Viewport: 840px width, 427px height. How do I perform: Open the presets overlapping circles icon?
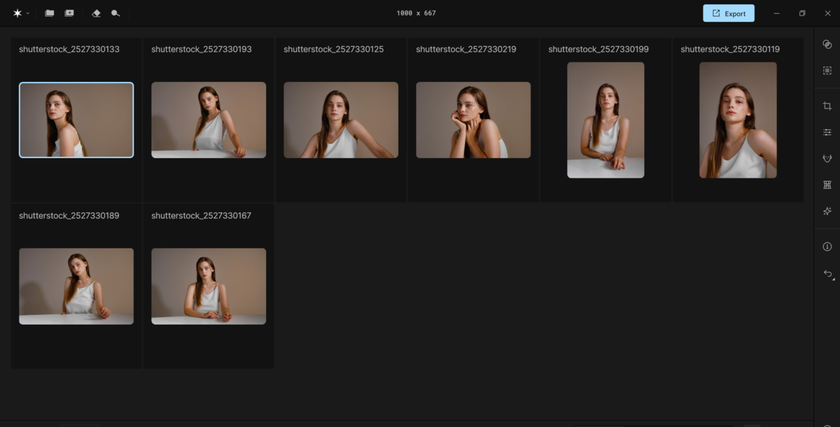point(827,44)
